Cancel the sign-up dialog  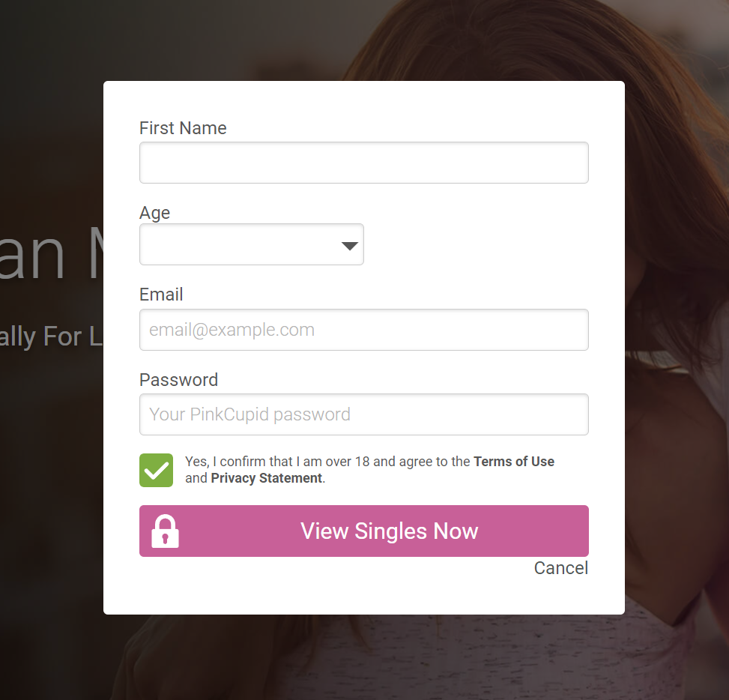pyautogui.click(x=561, y=568)
